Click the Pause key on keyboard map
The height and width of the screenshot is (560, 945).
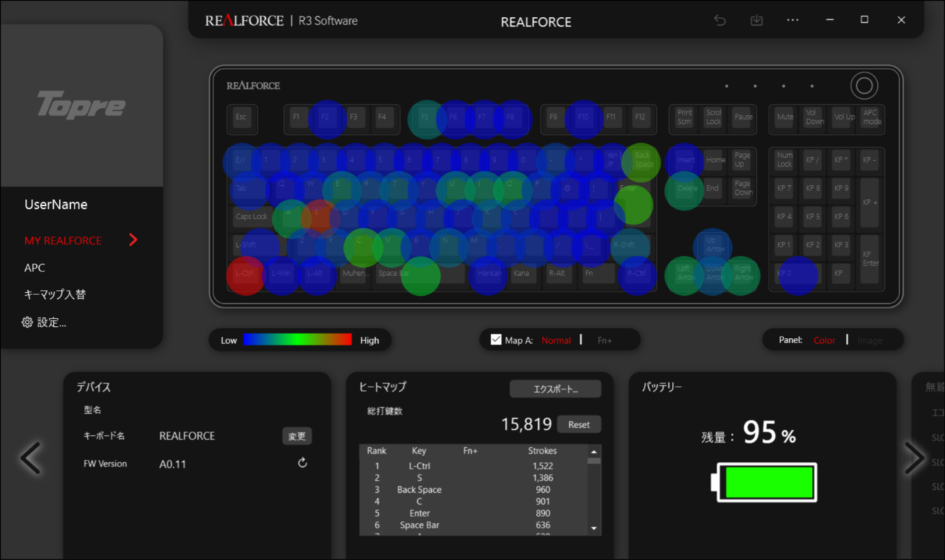(743, 117)
